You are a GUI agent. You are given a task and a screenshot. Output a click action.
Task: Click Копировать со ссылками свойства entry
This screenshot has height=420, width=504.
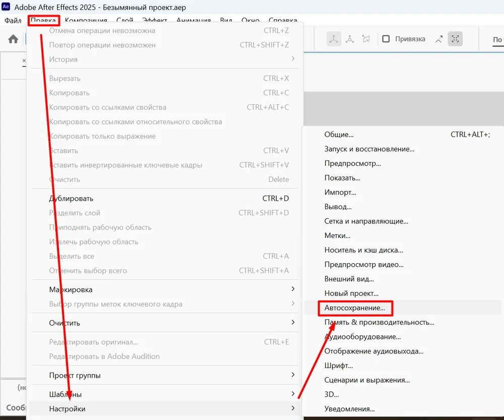point(165,107)
